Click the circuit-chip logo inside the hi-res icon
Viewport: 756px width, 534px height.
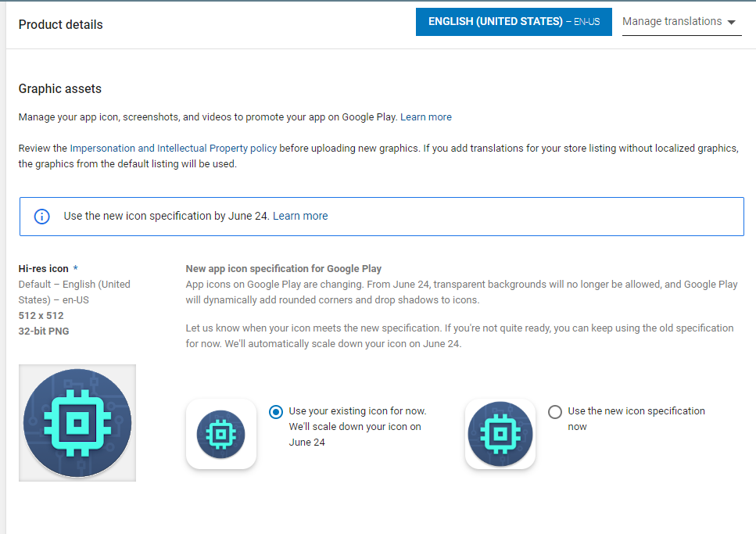point(77,422)
